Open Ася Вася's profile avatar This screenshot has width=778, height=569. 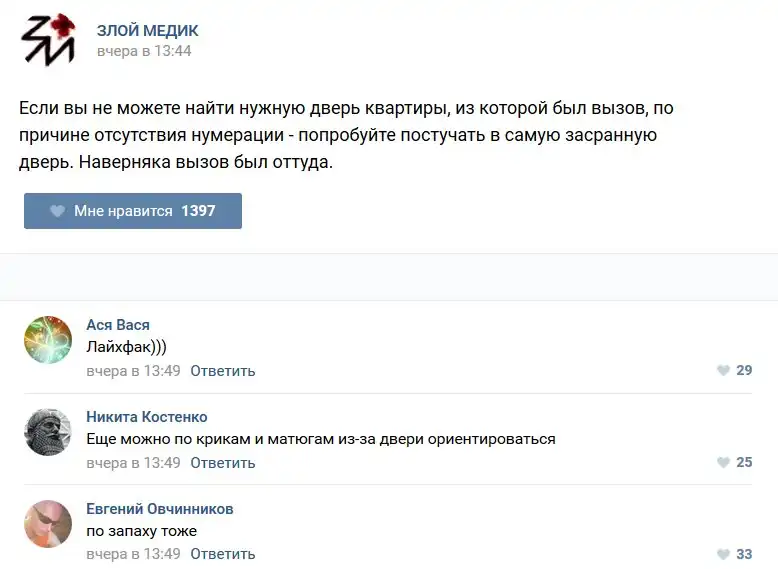click(48, 340)
